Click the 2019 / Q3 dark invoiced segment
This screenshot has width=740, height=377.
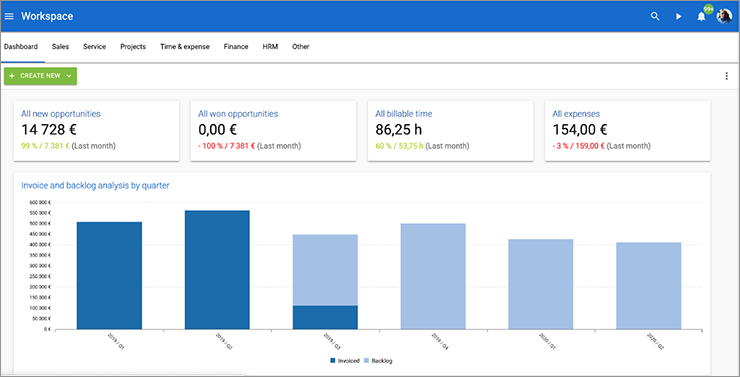pyautogui.click(x=325, y=318)
